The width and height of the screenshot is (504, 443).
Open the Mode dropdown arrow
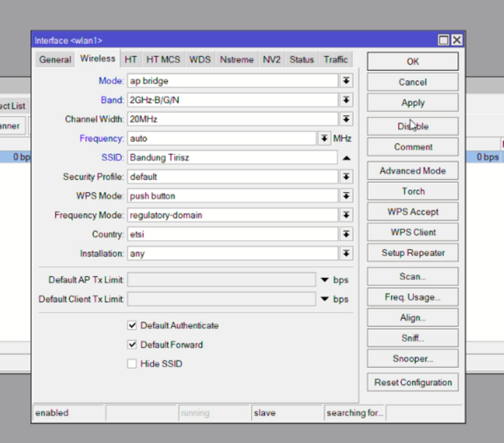tap(346, 81)
